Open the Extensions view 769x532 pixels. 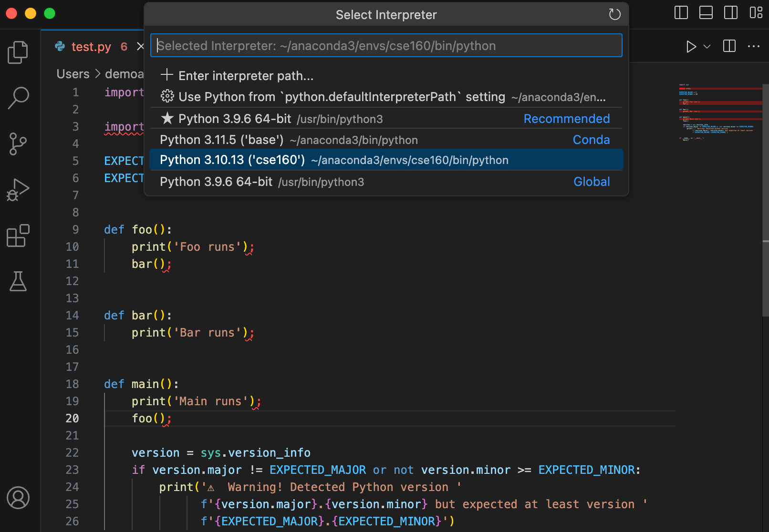click(18, 235)
